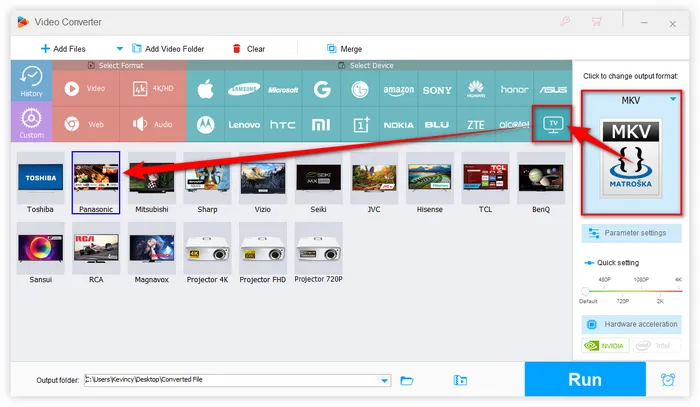
Task: Select the TCL TV profile
Action: pyautogui.click(x=485, y=183)
